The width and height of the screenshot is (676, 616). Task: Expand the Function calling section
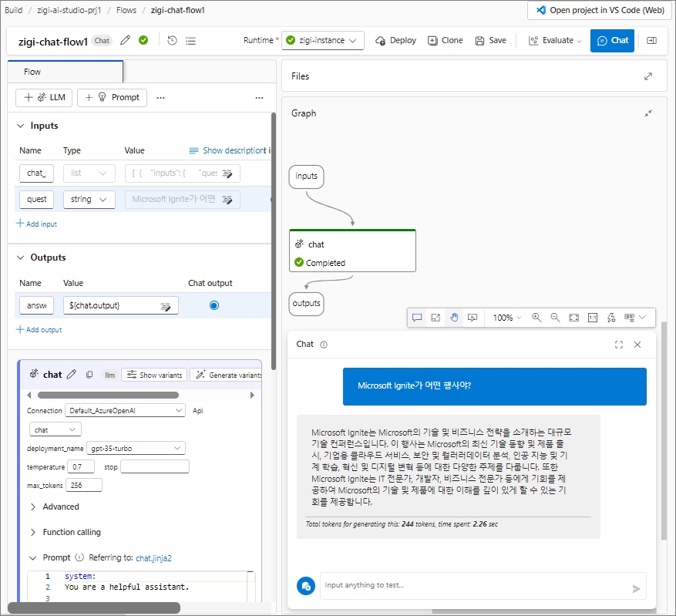pyautogui.click(x=33, y=533)
